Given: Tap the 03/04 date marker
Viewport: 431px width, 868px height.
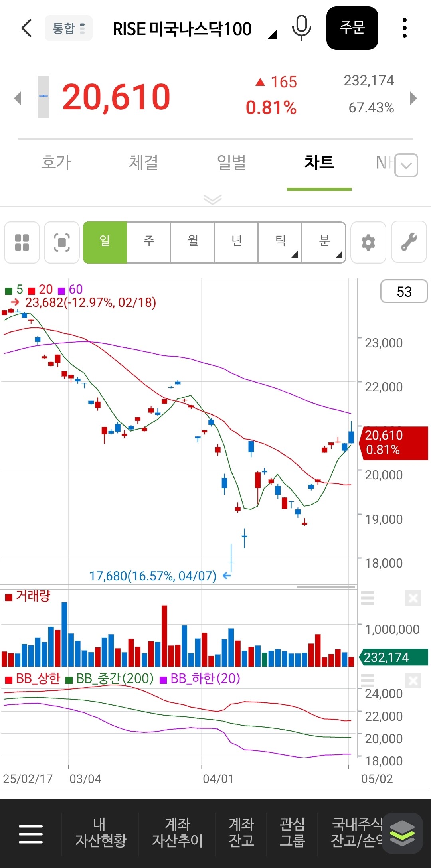Looking at the screenshot, I should [x=85, y=779].
